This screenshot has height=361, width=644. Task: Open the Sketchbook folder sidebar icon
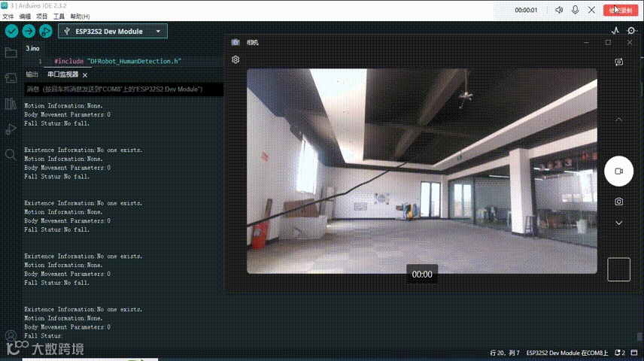11,53
